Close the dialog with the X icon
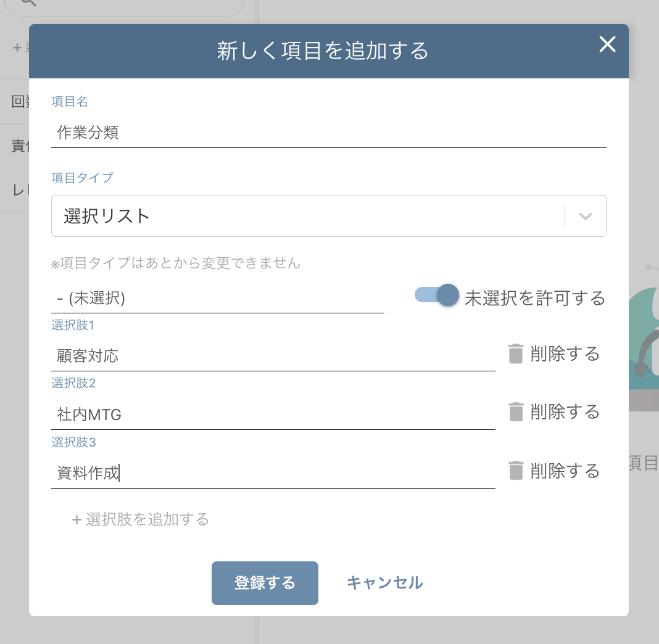The image size is (659, 644). tap(607, 44)
